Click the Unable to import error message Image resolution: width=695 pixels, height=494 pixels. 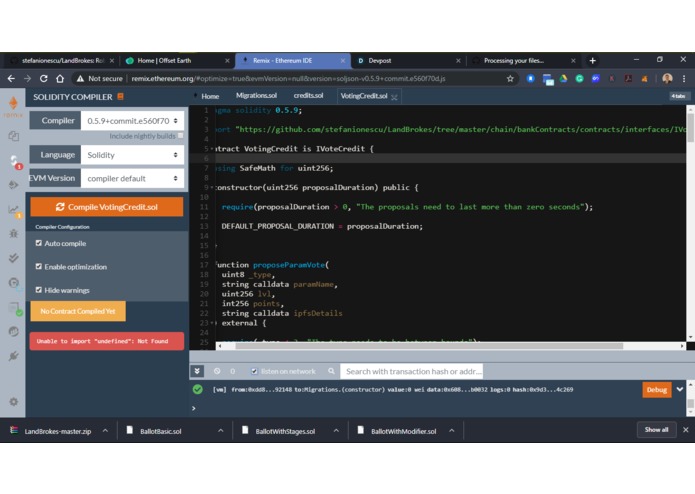[107, 341]
